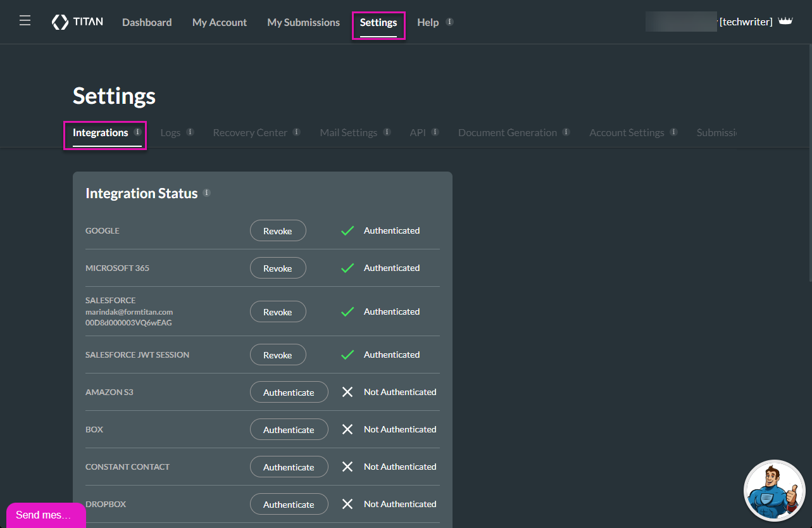Click the Help info icon
The height and width of the screenshot is (528, 812).
(450, 20)
